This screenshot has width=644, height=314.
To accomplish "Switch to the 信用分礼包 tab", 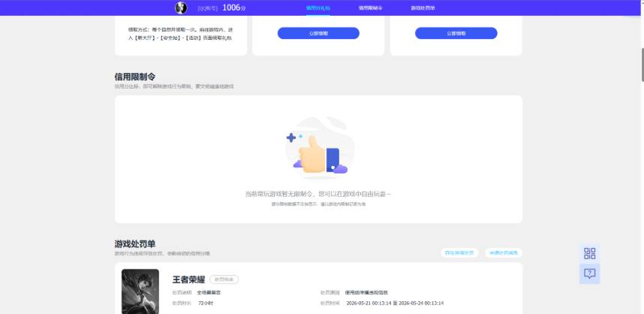I will click(318, 8).
